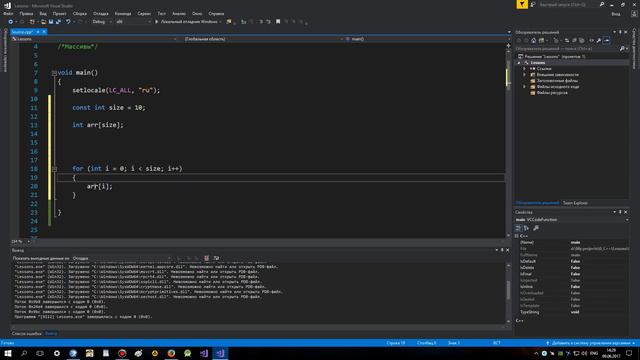
Task: Click the Task View taskbar icon
Action: click(x=40, y=353)
